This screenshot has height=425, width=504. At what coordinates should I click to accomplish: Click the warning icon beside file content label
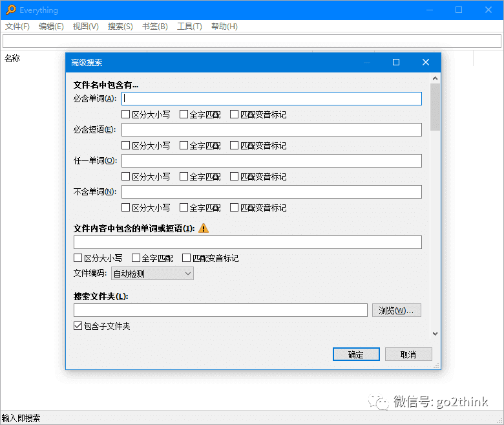(204, 228)
